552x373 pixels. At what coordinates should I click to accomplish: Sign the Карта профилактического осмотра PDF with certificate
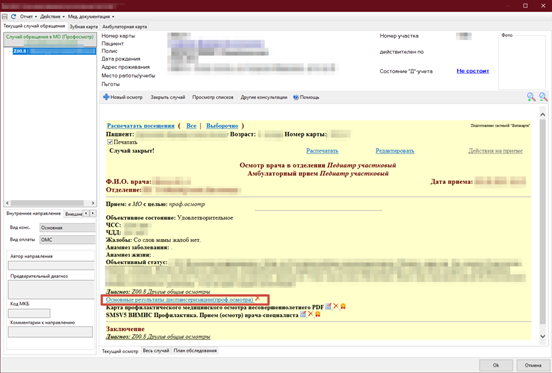[343, 306]
